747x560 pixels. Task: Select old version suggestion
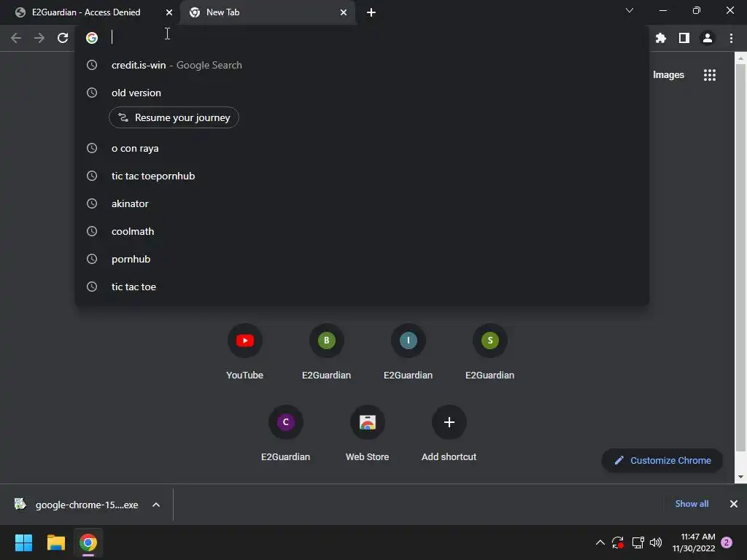362,93
